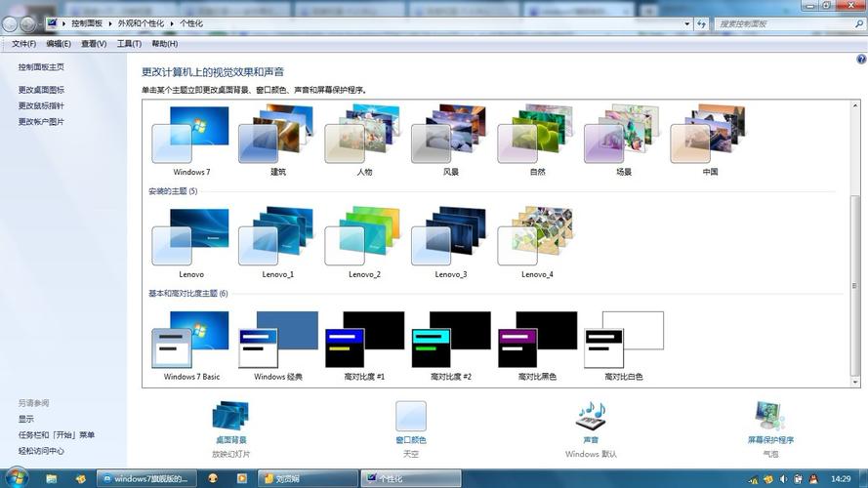Viewport: 868px width, 488px height.
Task: Apply the 高对比度 #1 theme
Action: [363, 346]
